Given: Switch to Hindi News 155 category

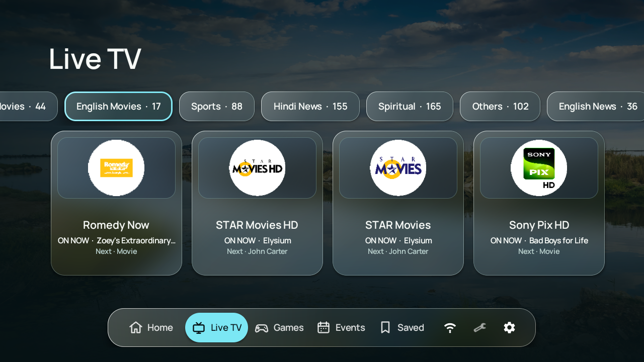Looking at the screenshot, I should [310, 107].
